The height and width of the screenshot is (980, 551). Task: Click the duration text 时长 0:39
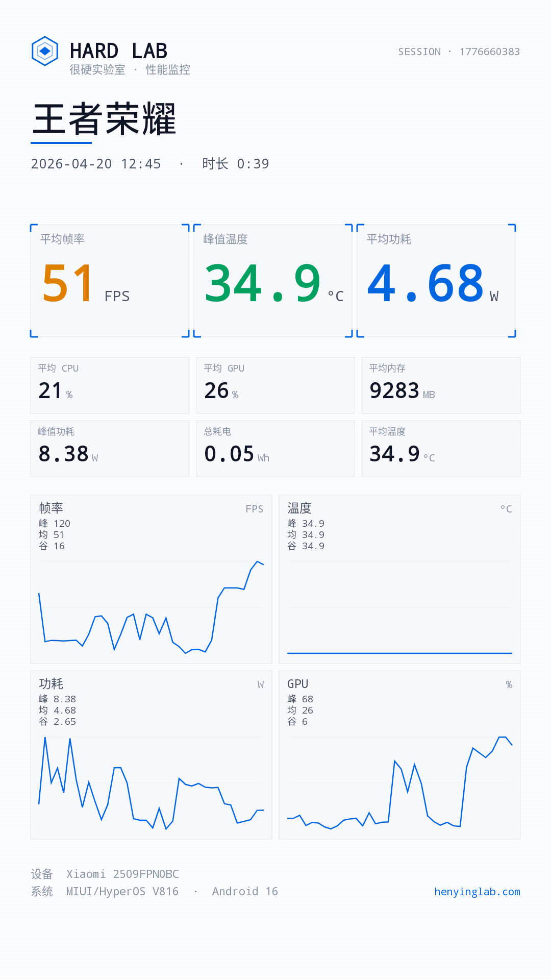coord(235,164)
